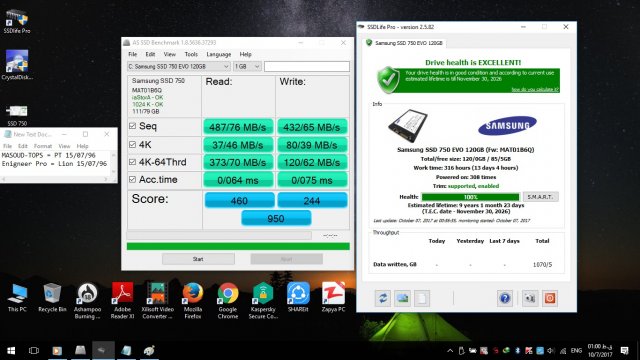Uncheck the Seq benchmark checkbox
Viewport: 640px width, 360px height.
132,126
